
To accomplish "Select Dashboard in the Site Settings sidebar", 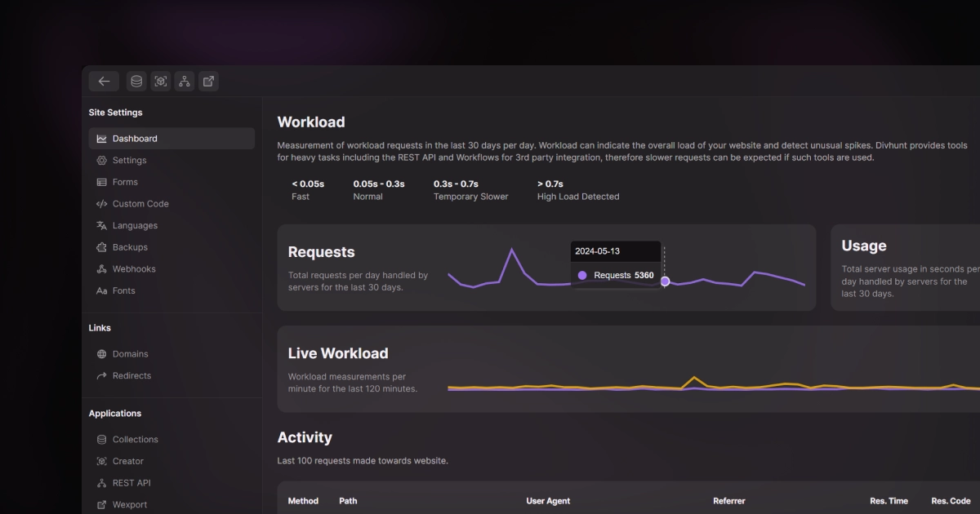I will pos(135,138).
